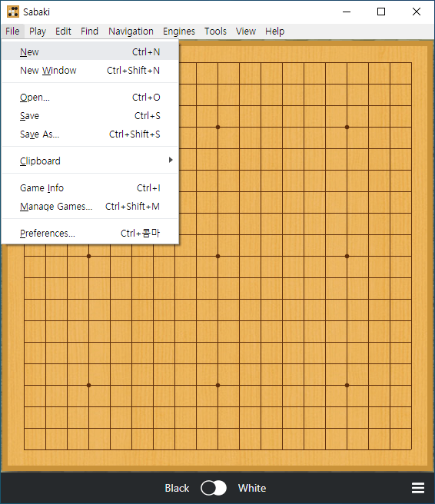Viewport: 435px width, 504px height.
Task: Place a stone on left-side middle star point
Action: coord(88,256)
